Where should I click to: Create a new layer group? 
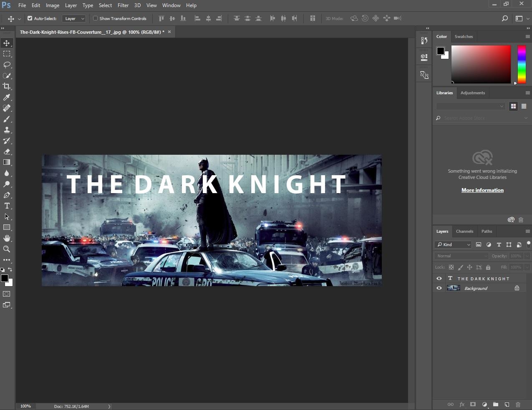click(x=495, y=404)
